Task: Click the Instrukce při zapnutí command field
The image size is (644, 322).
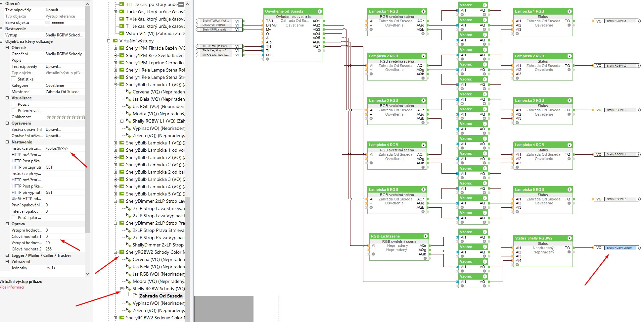Action: 65,148
